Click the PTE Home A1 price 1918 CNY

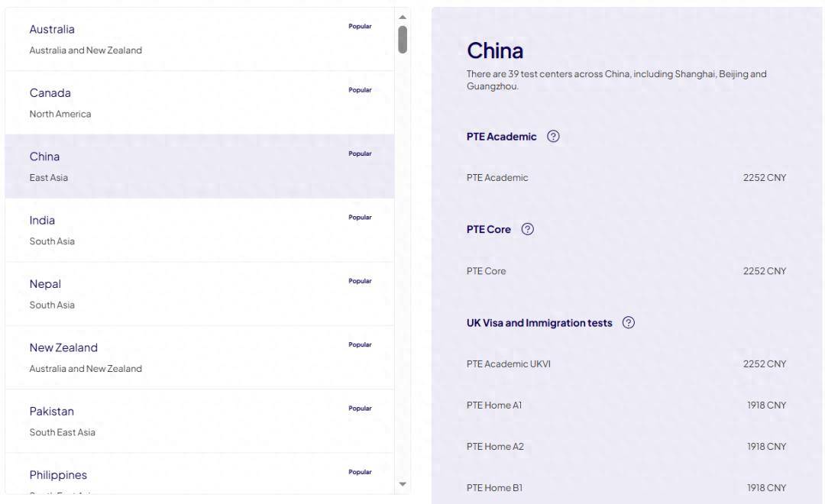[x=767, y=405]
